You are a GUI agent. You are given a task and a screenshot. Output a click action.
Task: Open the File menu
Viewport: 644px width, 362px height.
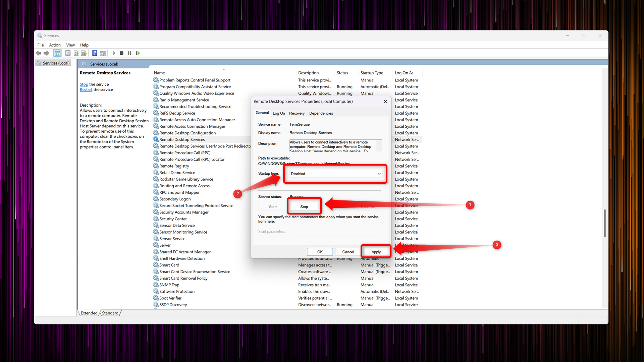pos(41,45)
